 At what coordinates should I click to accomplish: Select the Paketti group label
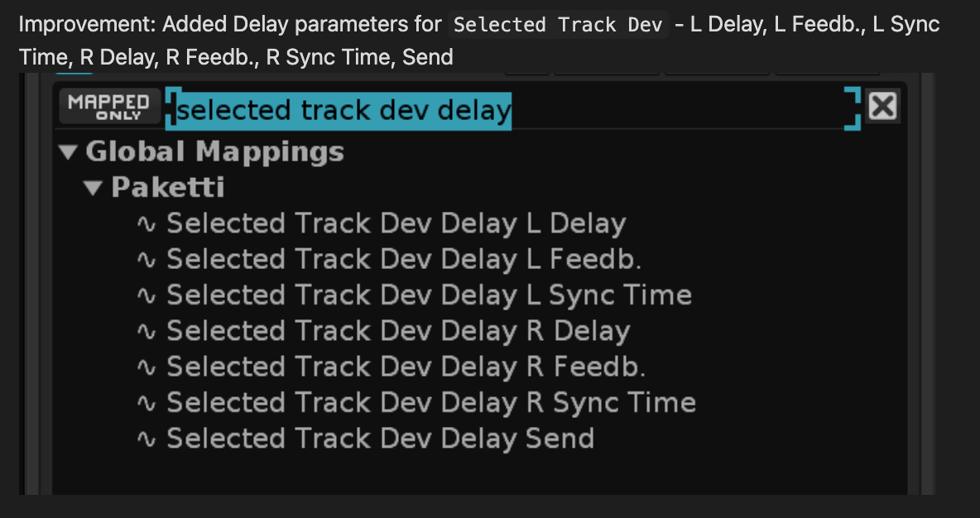click(x=167, y=188)
